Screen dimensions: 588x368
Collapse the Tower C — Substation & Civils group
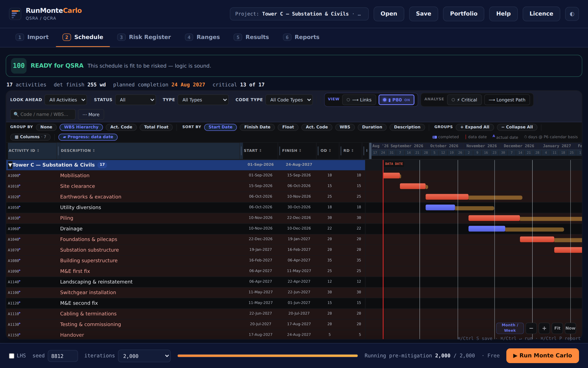(x=10, y=165)
